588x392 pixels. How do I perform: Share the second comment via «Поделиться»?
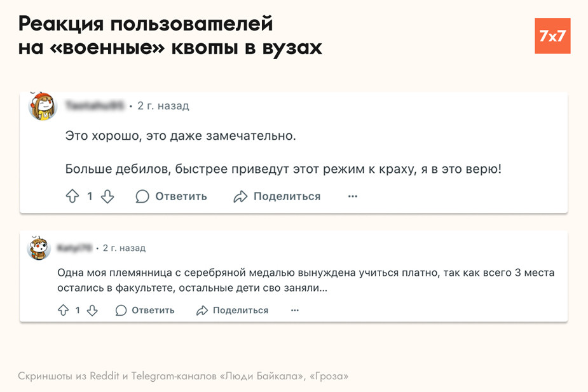[240, 311]
